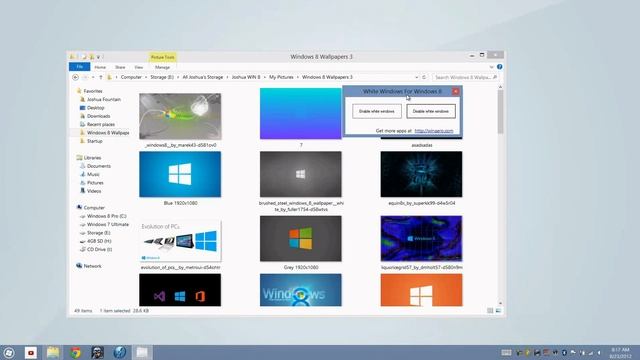Select the Blue 1920x1080 wallpaper thumbnail
Image resolution: width=640 pixels, height=360 pixels.
coord(180,174)
